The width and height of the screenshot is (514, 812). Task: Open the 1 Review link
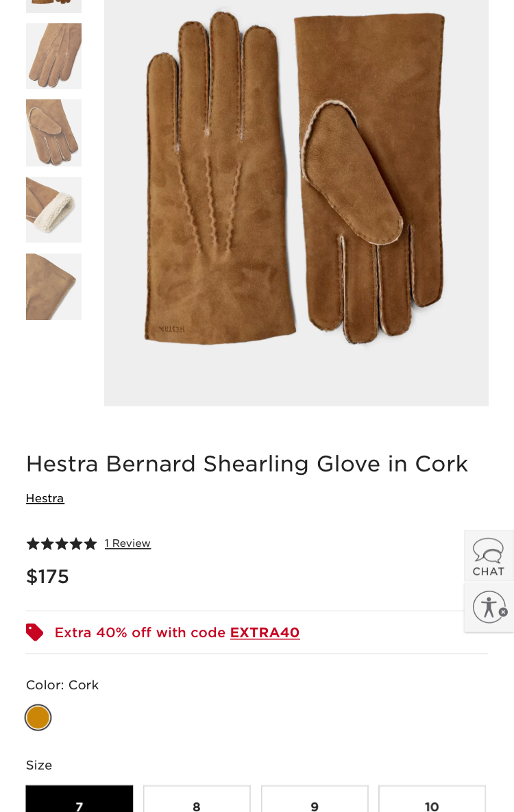click(127, 543)
